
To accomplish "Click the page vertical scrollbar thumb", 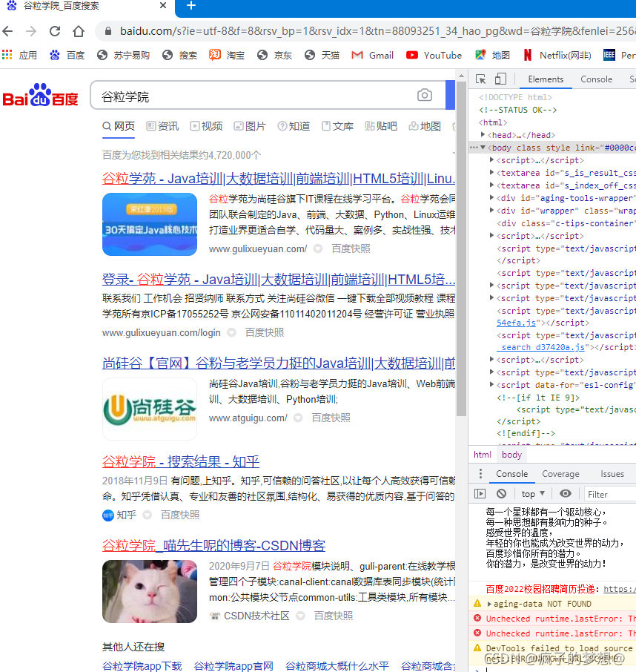I will pyautogui.click(x=461, y=248).
